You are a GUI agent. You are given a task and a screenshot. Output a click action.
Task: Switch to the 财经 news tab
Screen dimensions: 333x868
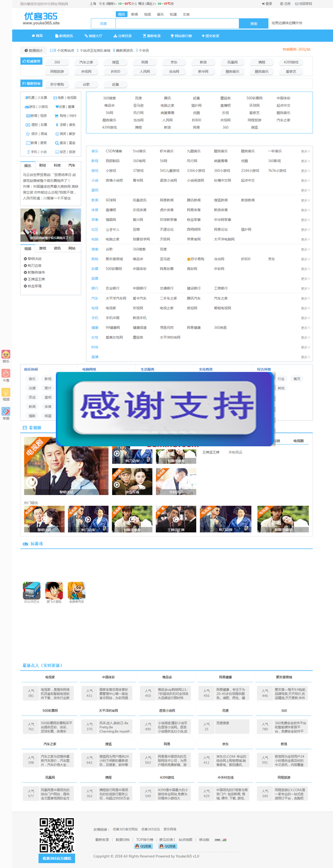tap(43, 165)
